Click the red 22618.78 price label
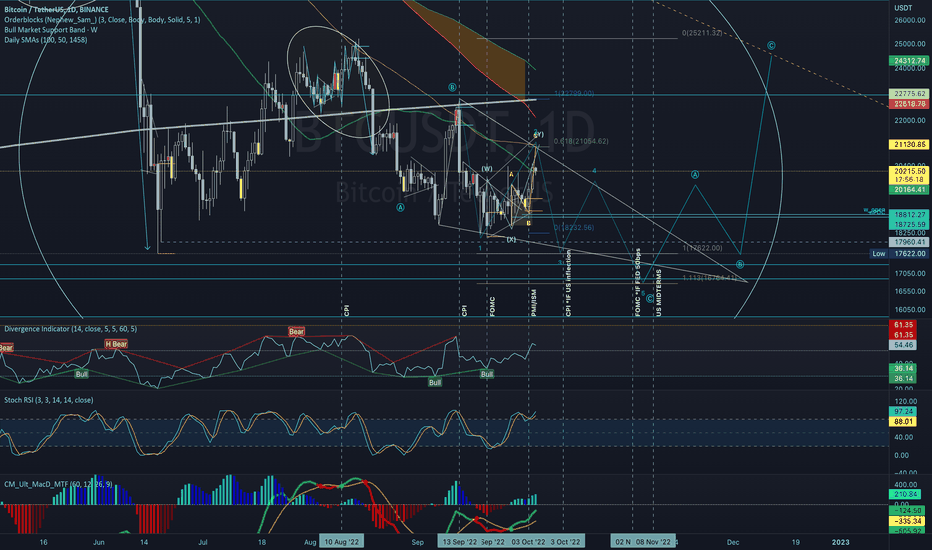The width and height of the screenshot is (932, 550). coord(909,104)
